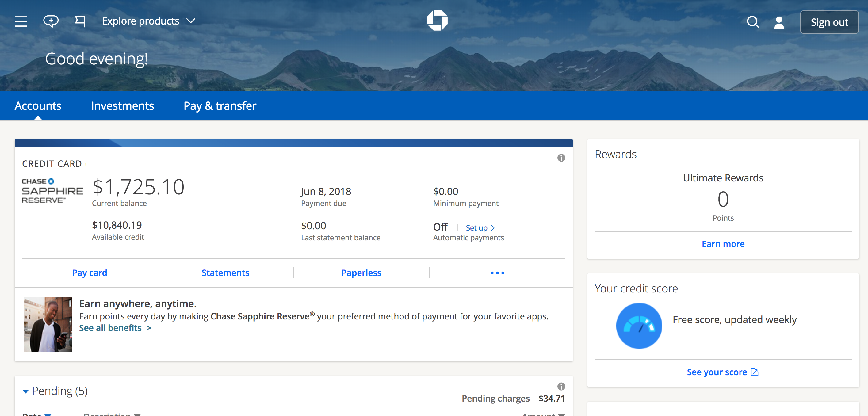This screenshot has width=868, height=416.
Task: Open the Statements link
Action: pyautogui.click(x=225, y=273)
